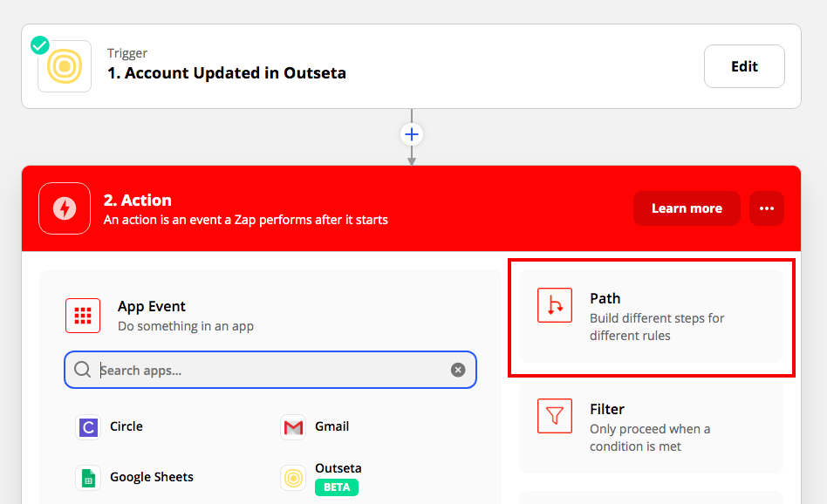Image resolution: width=827 pixels, height=504 pixels.
Task: Choose the Gmail app icon
Action: point(293,427)
